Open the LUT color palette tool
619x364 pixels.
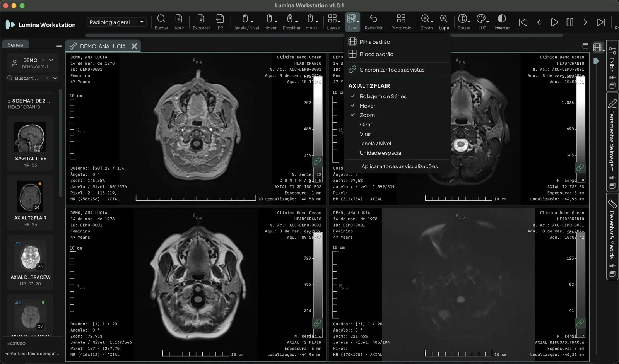[x=482, y=22]
